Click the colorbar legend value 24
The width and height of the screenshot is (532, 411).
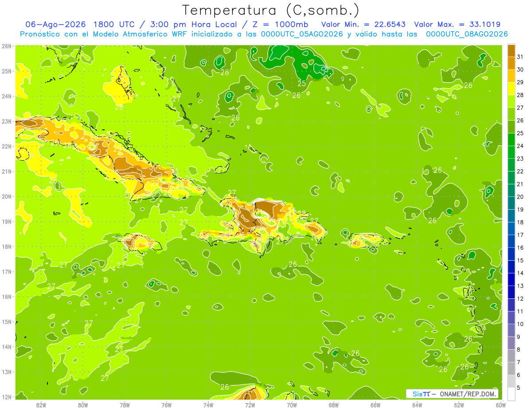tap(520, 146)
